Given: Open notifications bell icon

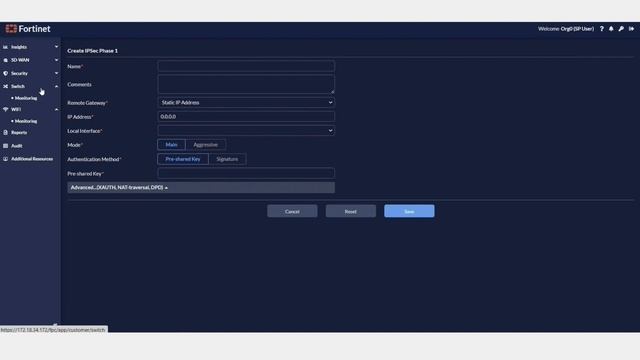Looking at the screenshot, I should pos(611,29).
